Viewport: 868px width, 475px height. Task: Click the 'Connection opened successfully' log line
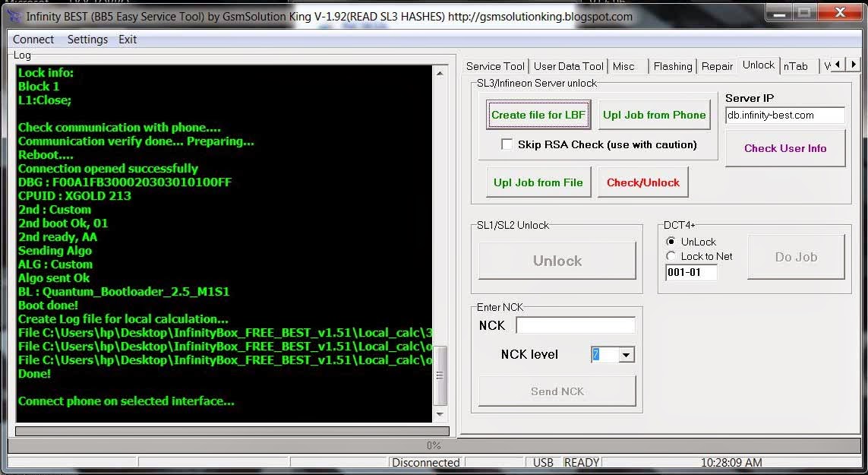coord(108,169)
